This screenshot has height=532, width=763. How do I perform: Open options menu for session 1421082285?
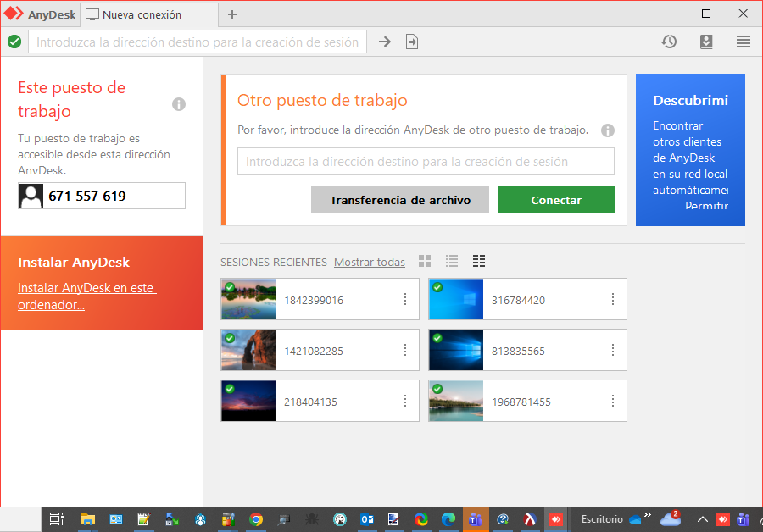pyautogui.click(x=405, y=350)
